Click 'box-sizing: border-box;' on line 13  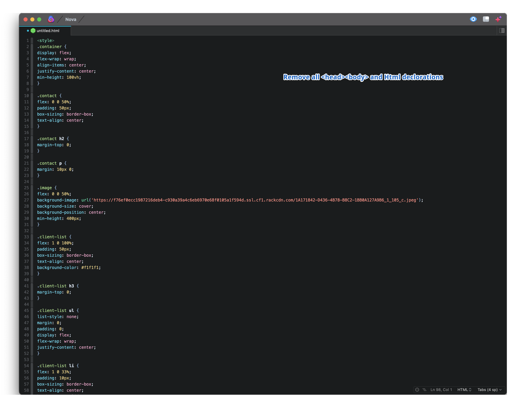coord(65,114)
